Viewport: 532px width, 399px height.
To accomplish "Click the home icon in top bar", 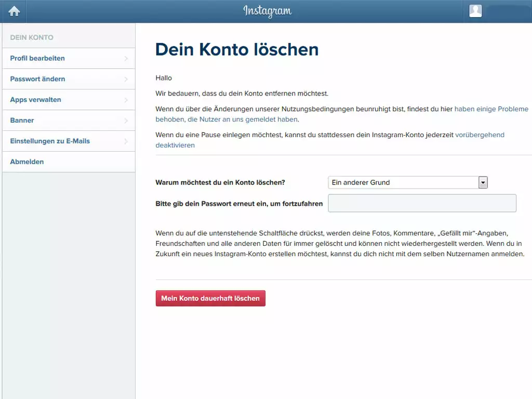I will [x=14, y=11].
